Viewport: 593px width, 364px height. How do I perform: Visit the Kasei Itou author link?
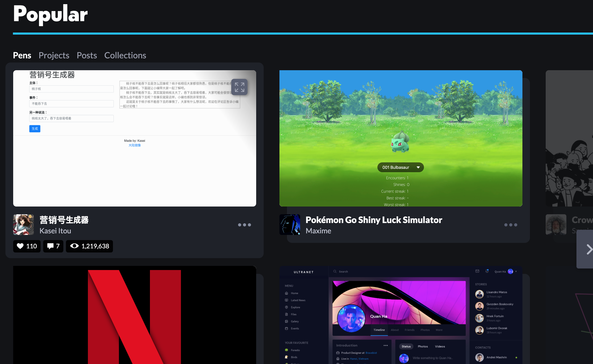coord(55,231)
